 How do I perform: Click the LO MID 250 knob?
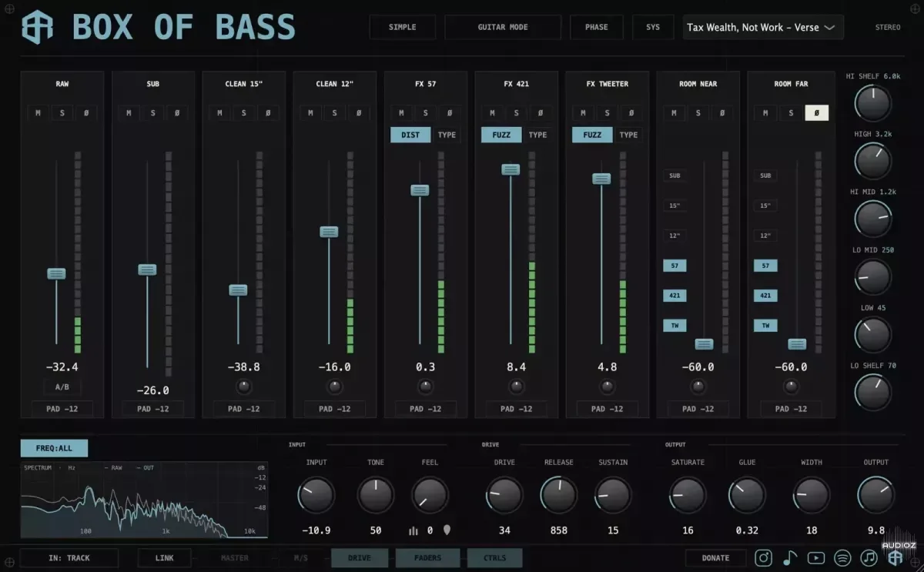tap(873, 276)
